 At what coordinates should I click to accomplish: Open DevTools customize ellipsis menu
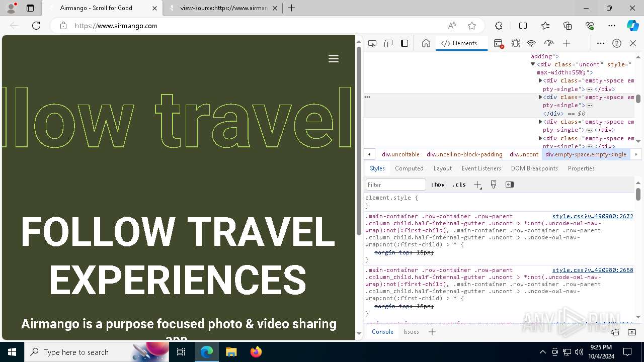click(x=601, y=43)
